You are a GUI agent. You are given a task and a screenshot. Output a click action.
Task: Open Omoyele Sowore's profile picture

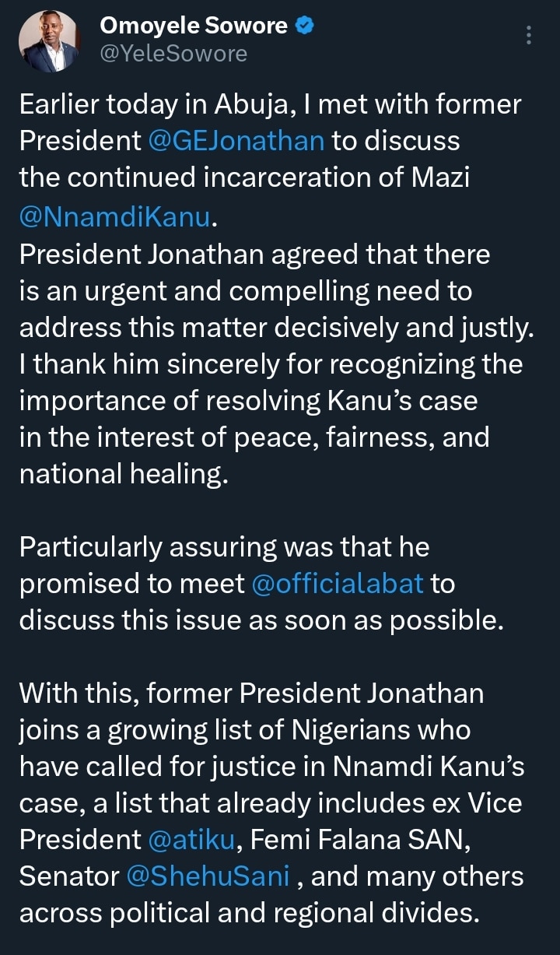[47, 41]
